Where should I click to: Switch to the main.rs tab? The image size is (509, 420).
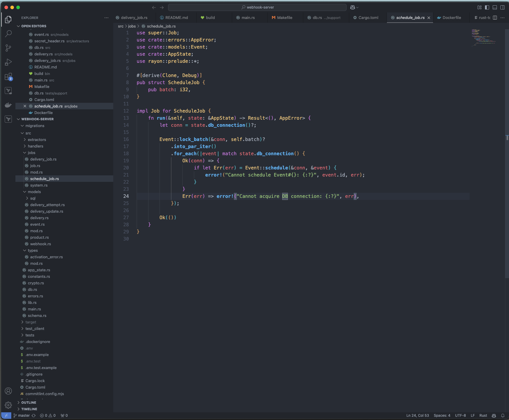click(x=248, y=17)
